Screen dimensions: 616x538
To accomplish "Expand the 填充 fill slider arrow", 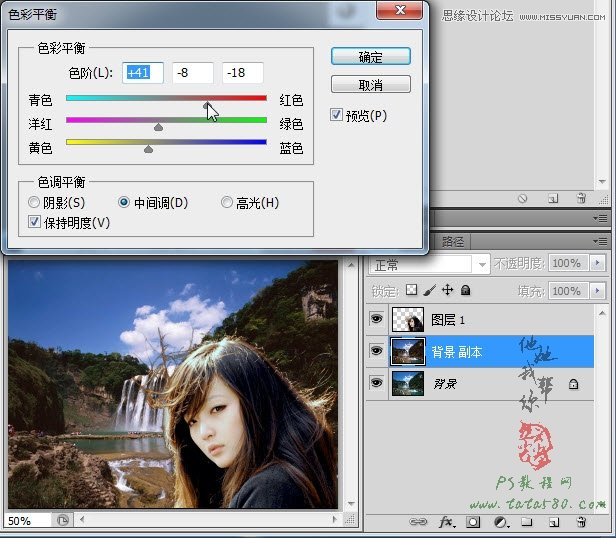I will 598,291.
